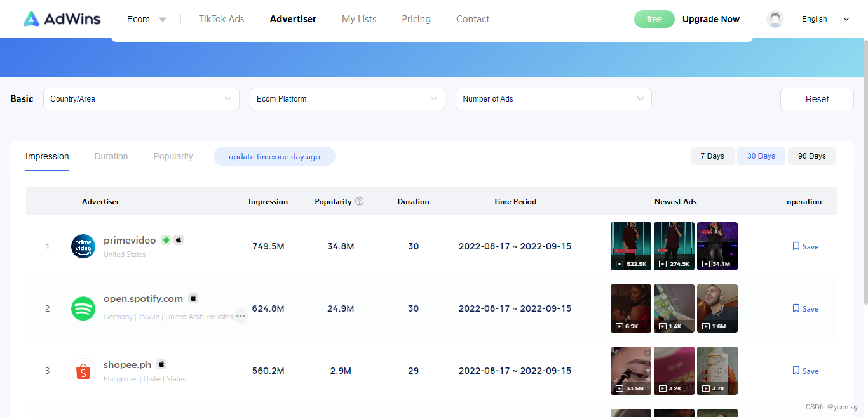Open Spotify ad thumbnail with 1.4K views
868x417 pixels.
tap(674, 308)
